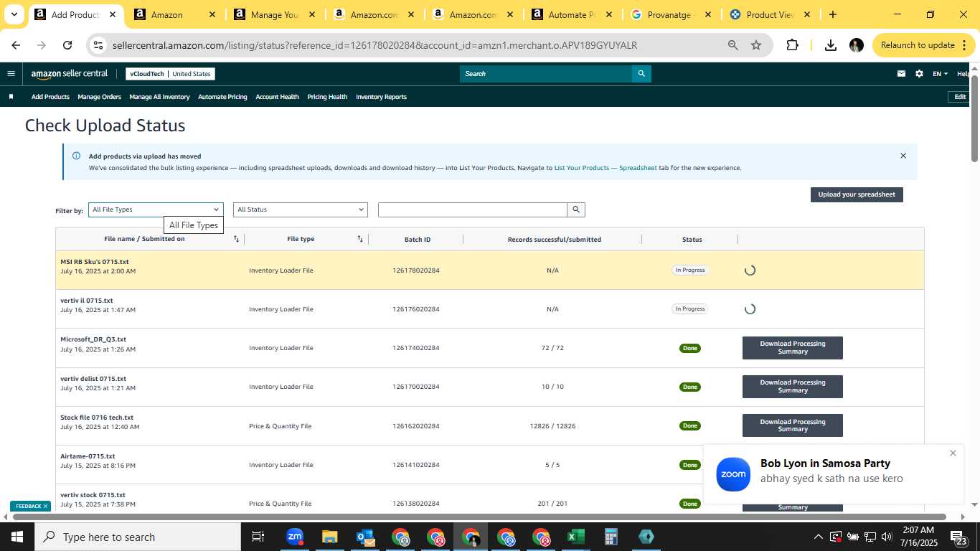Open the EN language dropdown
The image size is (980, 551).
point(940,73)
